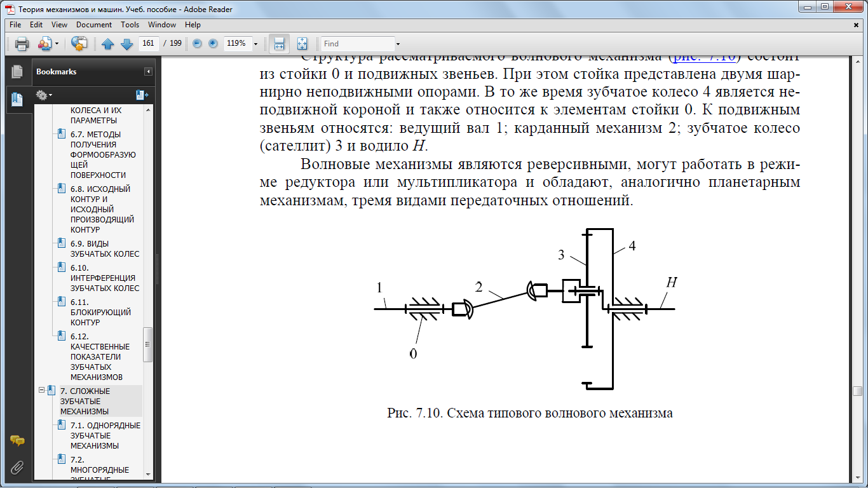The image size is (868, 488).
Task: Open the Edit menu
Action: 36,25
